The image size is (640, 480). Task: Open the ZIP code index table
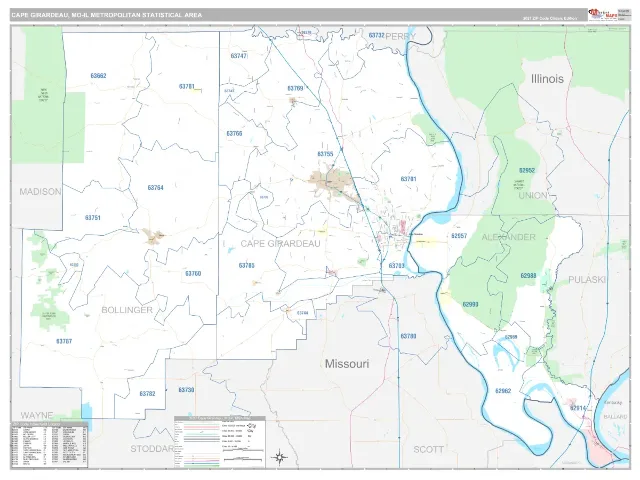coord(49,444)
